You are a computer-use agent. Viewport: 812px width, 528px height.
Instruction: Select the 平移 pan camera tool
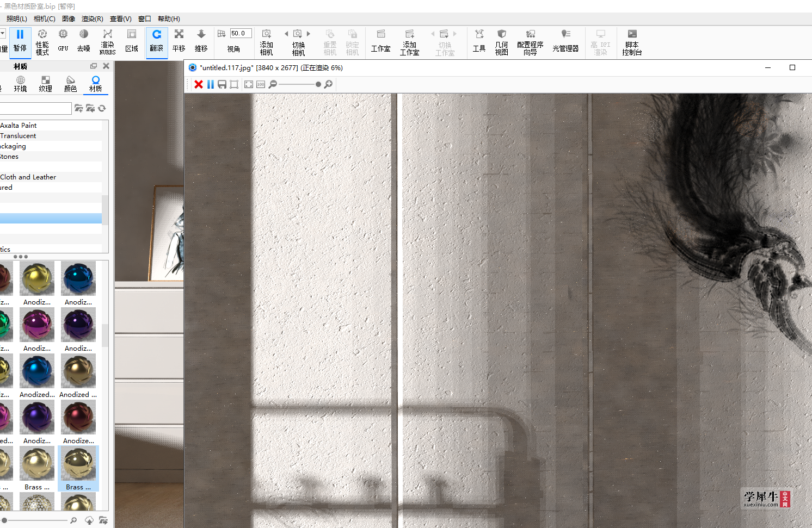(179, 42)
